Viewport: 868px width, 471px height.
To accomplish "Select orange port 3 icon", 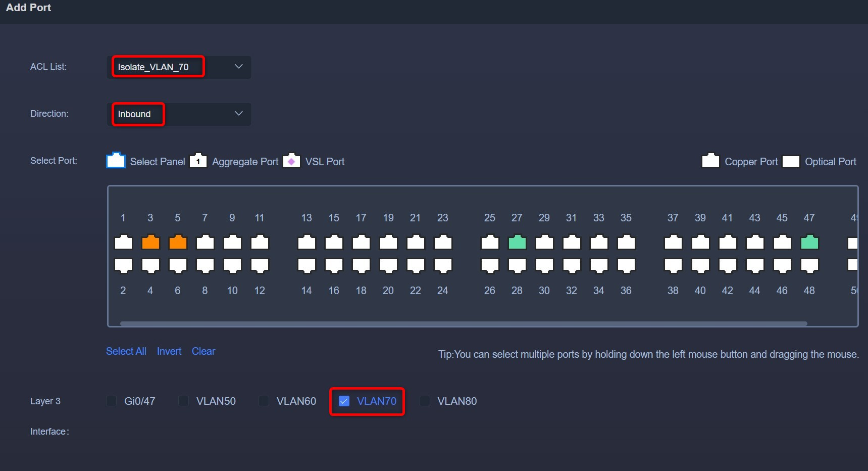I will [x=150, y=242].
